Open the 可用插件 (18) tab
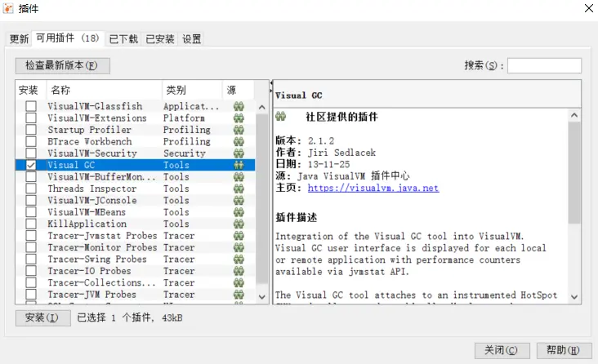 point(68,38)
